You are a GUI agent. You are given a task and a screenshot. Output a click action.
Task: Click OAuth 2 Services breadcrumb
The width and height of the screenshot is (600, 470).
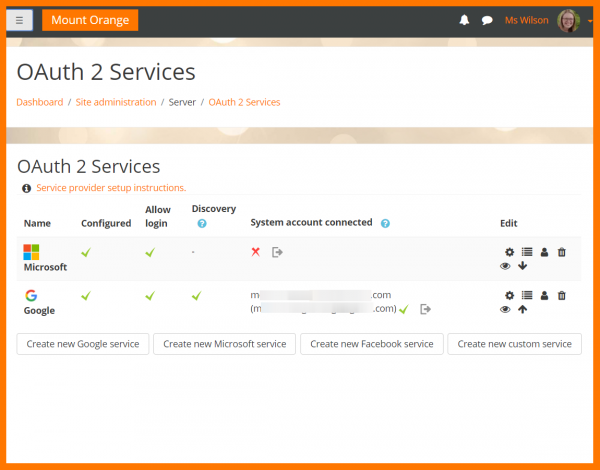point(244,102)
